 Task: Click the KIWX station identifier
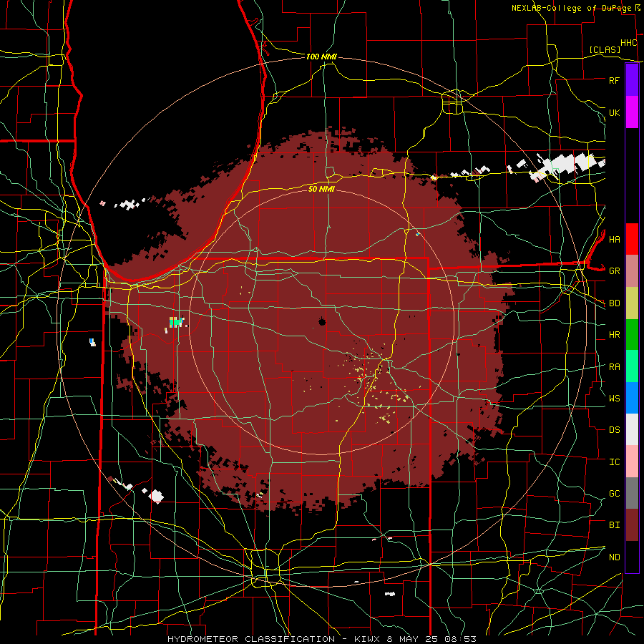pos(368,639)
